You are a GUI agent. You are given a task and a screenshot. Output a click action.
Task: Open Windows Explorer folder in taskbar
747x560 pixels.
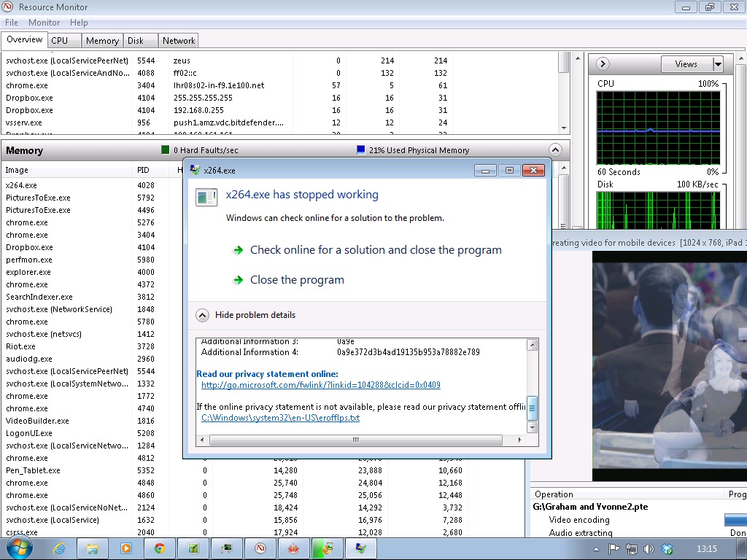pyautogui.click(x=93, y=548)
